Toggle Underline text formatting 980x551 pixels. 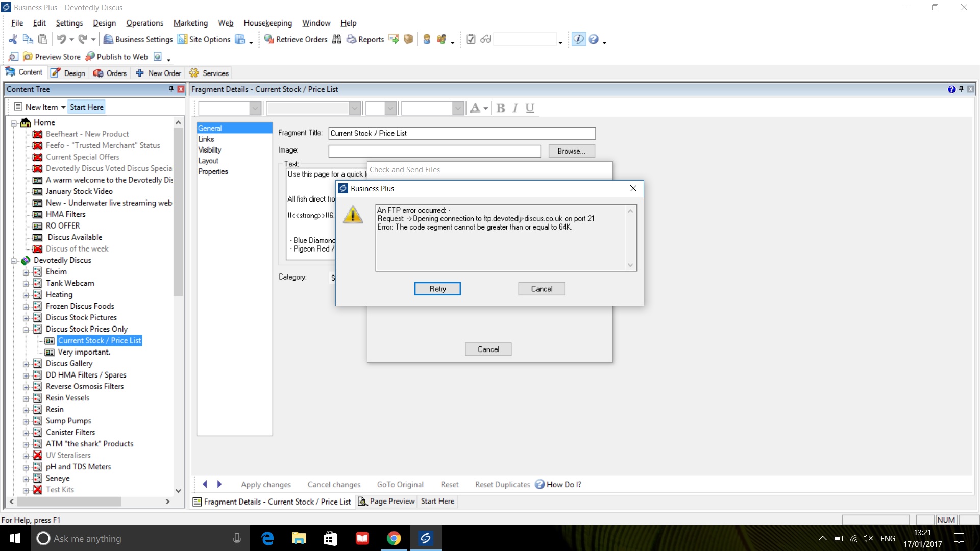click(x=530, y=108)
